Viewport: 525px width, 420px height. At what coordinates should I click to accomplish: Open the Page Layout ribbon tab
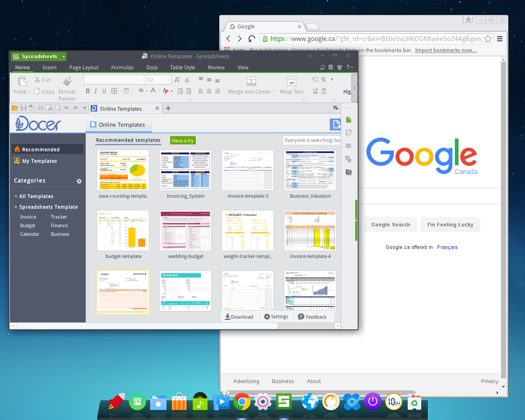pos(84,68)
